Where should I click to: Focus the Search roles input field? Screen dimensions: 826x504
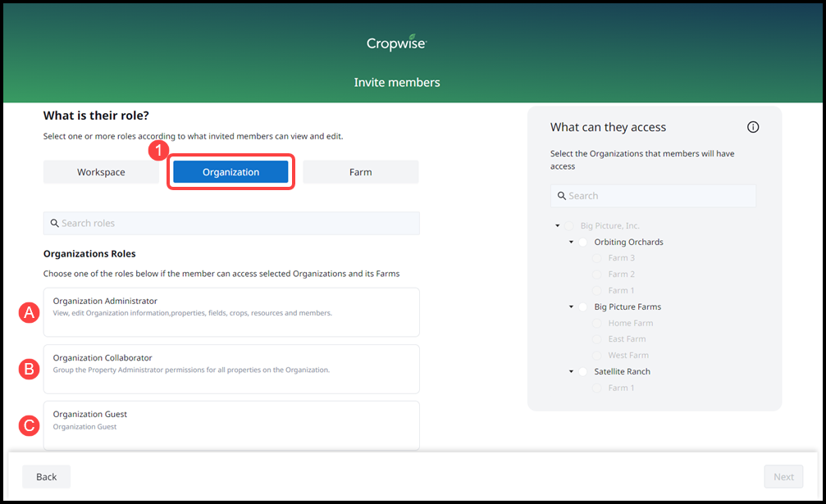pos(238,223)
